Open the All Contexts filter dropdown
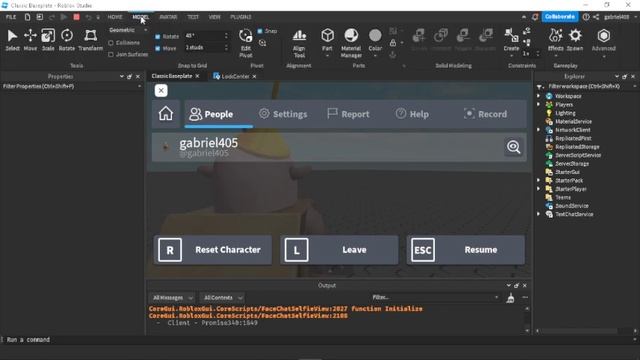Viewport: 640px width, 360px height. [x=222, y=298]
